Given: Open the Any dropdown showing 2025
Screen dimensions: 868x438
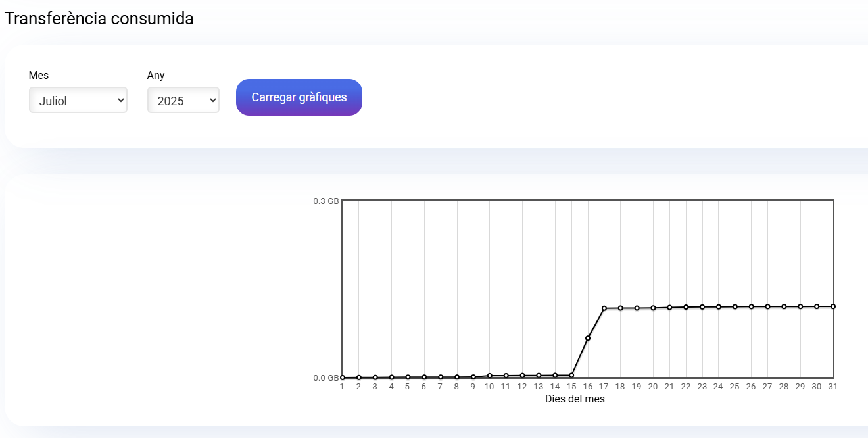Looking at the screenshot, I should coord(183,101).
